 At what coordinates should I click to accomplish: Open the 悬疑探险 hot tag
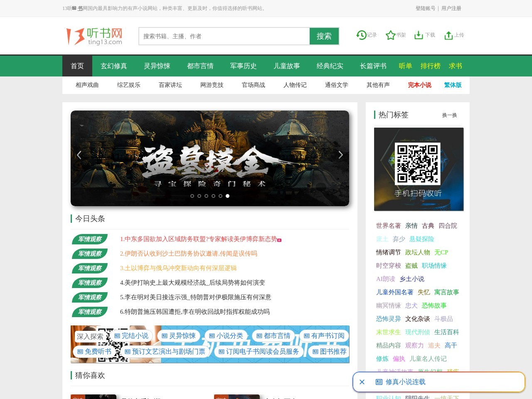point(422,239)
